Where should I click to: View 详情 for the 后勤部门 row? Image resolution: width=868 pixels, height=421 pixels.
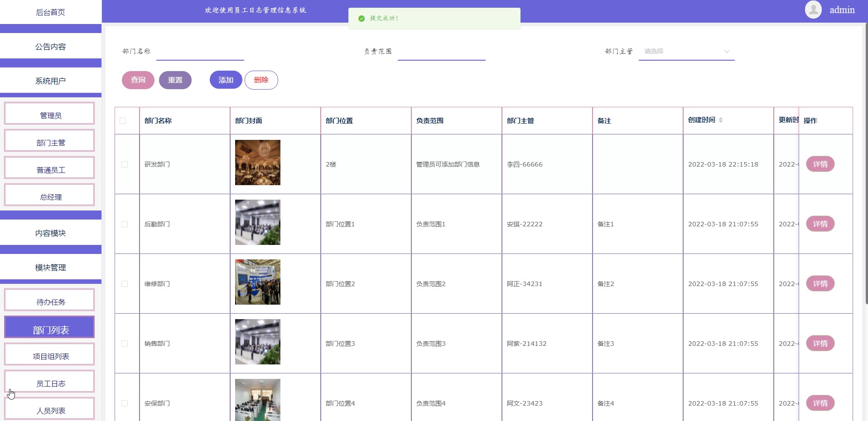[820, 224]
